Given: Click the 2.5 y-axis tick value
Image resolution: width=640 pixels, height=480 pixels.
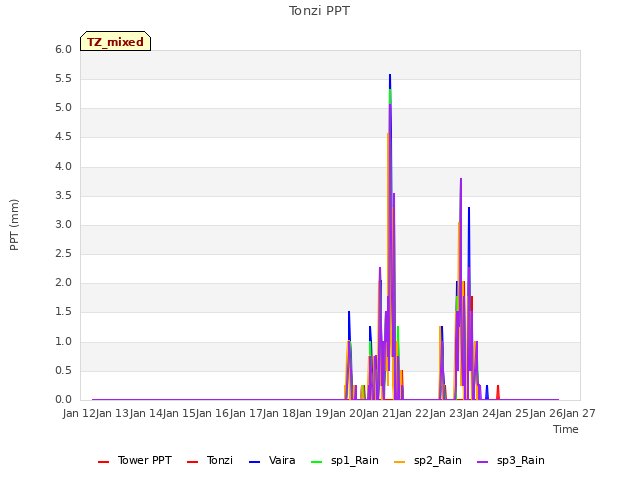Looking at the screenshot, I should pyautogui.click(x=63, y=254).
